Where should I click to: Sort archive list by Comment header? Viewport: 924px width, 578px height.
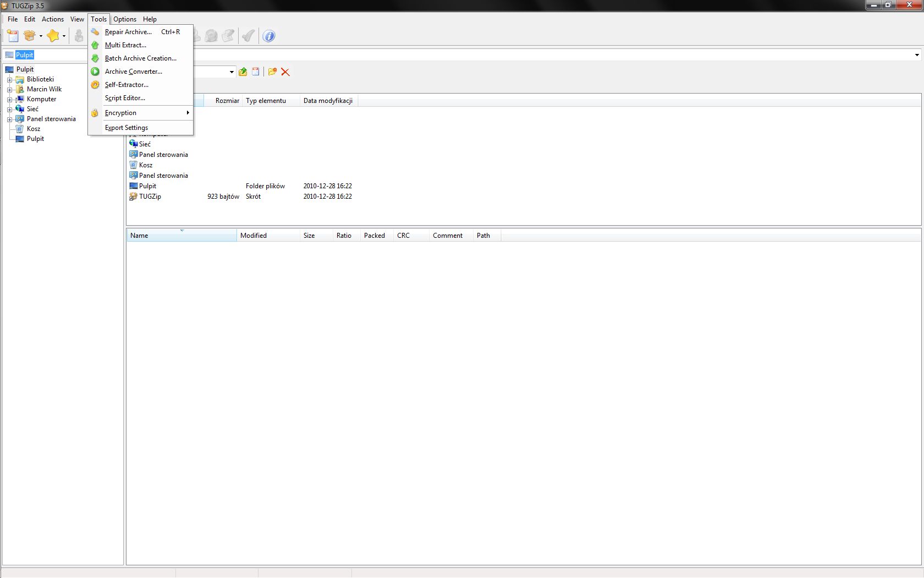tap(451, 235)
